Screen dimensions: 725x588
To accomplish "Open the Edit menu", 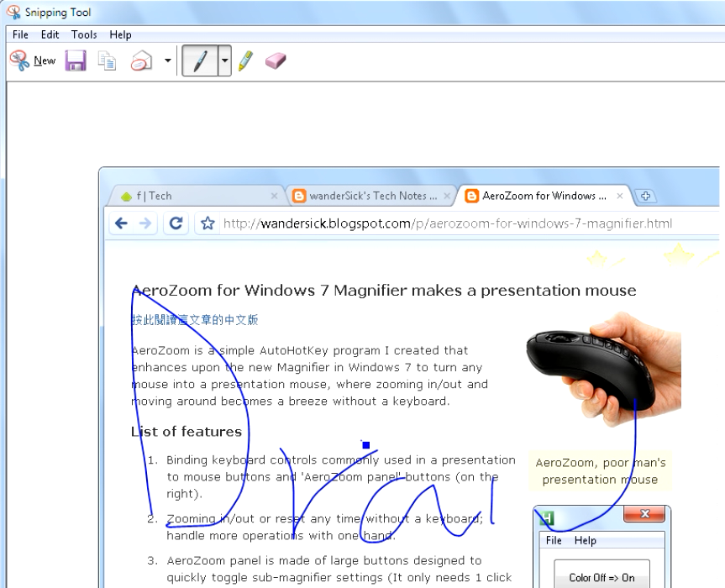I will (x=50, y=34).
